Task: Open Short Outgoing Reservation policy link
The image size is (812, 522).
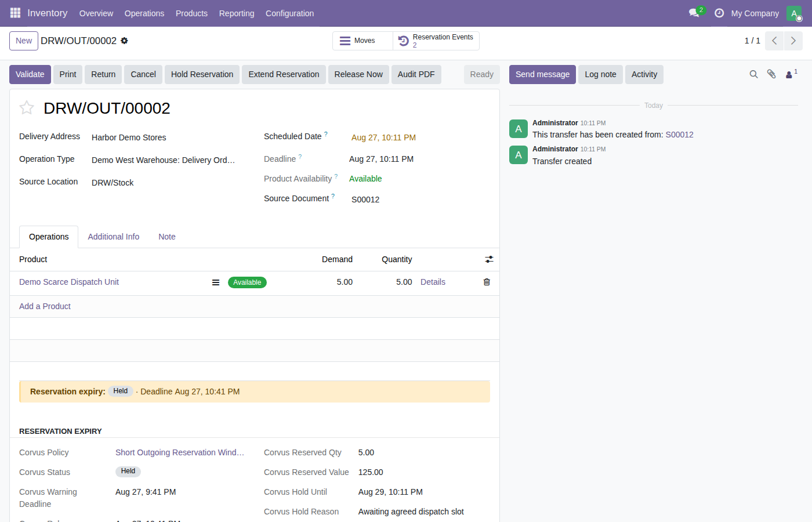Action: [x=180, y=452]
